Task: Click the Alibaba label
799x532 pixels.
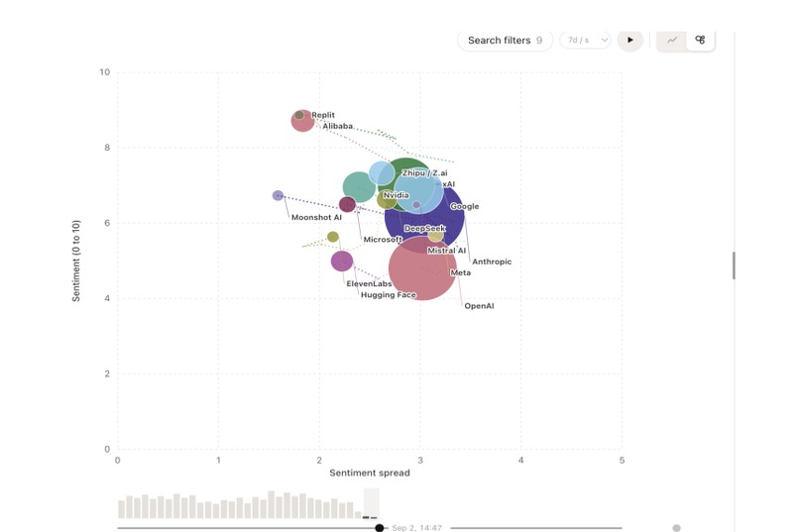Action: click(x=337, y=126)
